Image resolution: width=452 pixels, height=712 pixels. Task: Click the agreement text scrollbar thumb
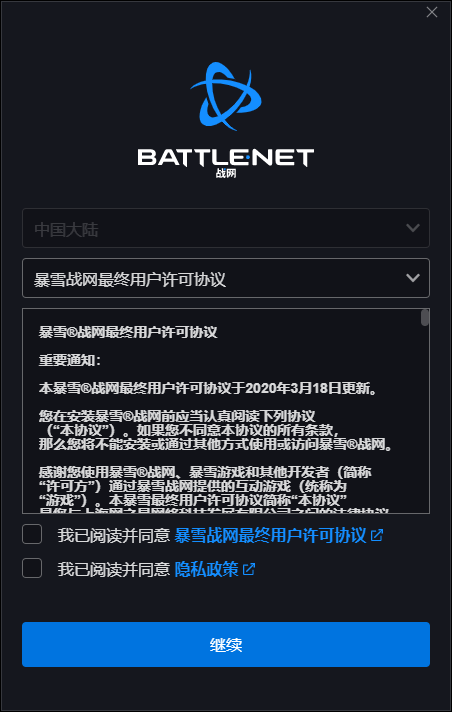[425, 317]
